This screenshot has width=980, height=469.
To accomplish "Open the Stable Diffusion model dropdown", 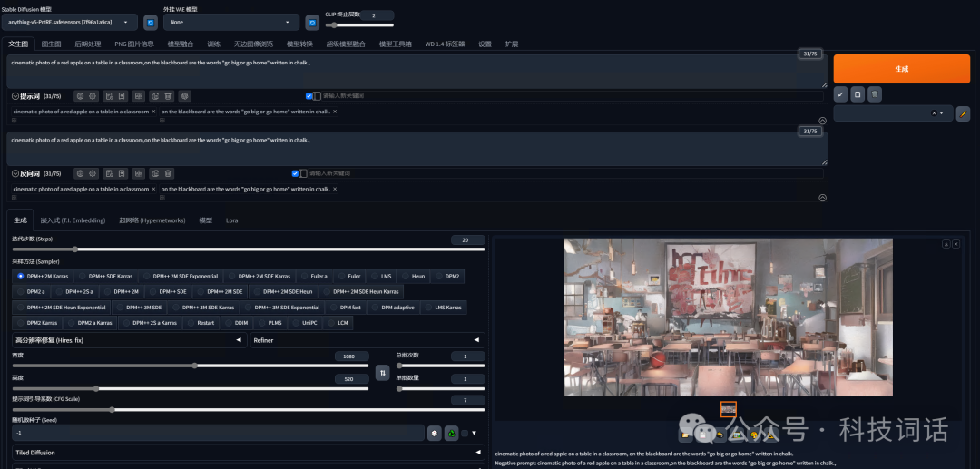I will [x=70, y=22].
